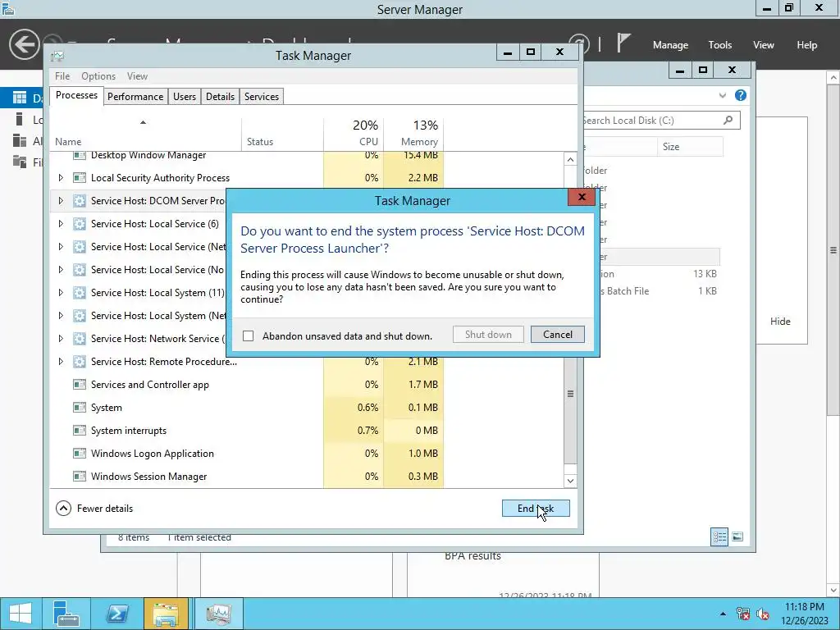Check Abandon unsaved data and shut down
The height and width of the screenshot is (630, 840).
tap(248, 336)
